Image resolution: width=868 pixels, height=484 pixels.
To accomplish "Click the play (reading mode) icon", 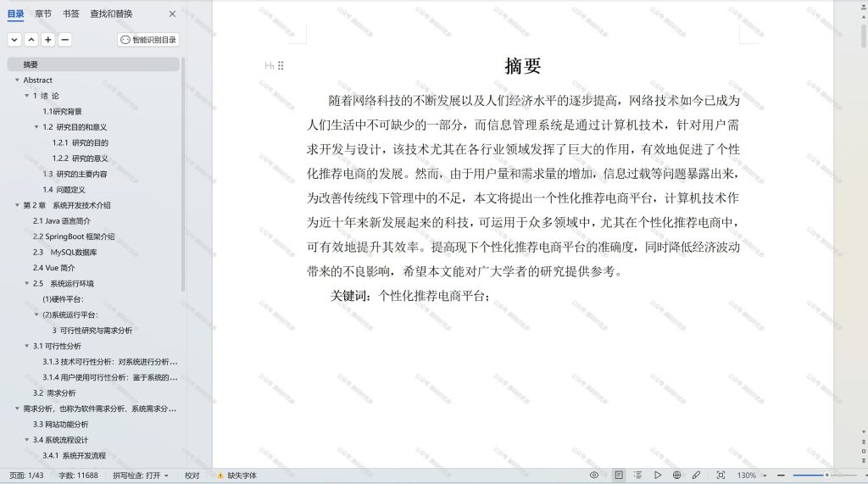I will pyautogui.click(x=657, y=476).
